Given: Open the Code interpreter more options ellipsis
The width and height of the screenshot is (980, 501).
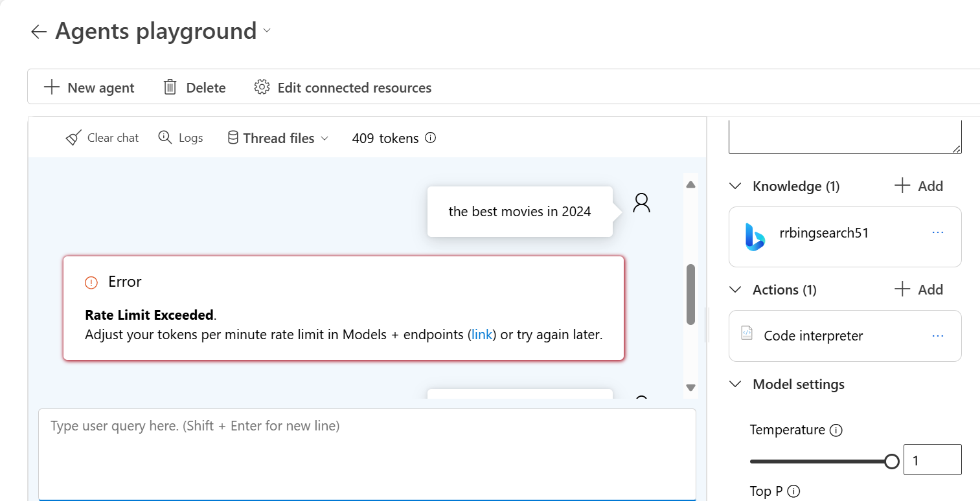Looking at the screenshot, I should [937, 335].
